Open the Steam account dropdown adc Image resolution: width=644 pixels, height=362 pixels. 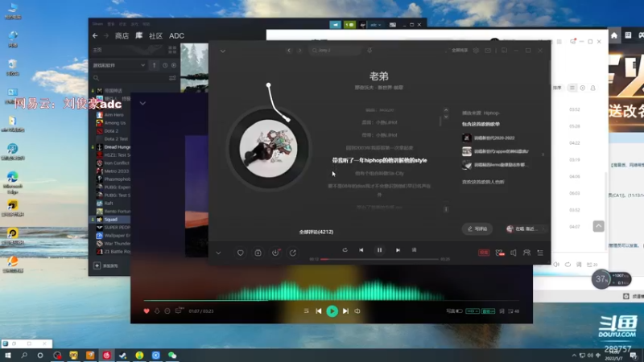coord(376,25)
